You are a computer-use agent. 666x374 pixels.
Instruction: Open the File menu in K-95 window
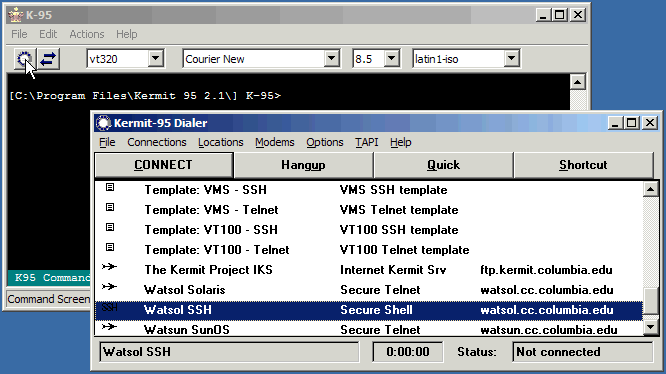pyautogui.click(x=19, y=34)
